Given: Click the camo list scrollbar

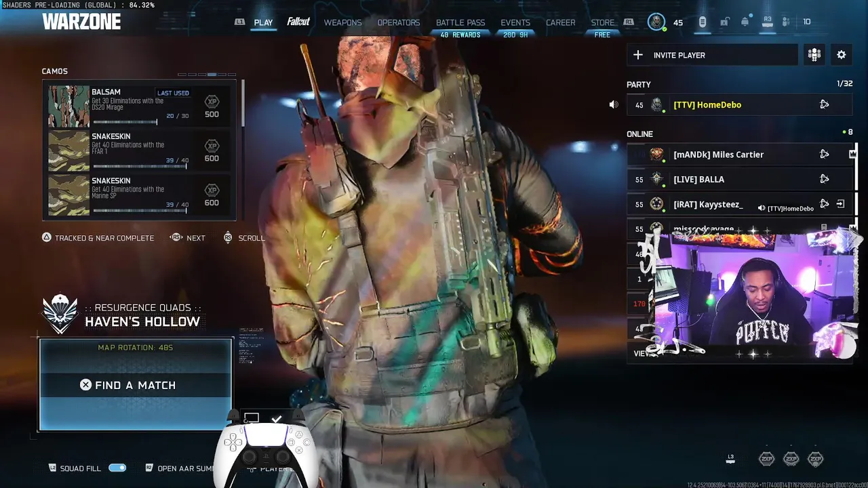Looking at the screenshot, I should pyautogui.click(x=243, y=103).
